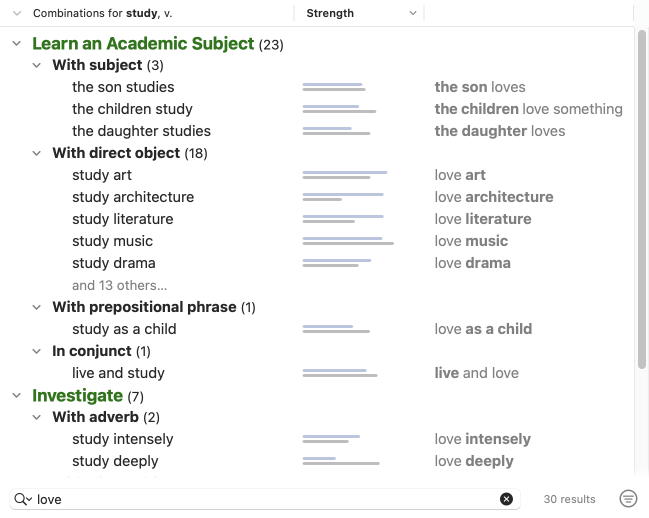Select the study literature entry
Screen dimensions: 649x518
point(122,219)
